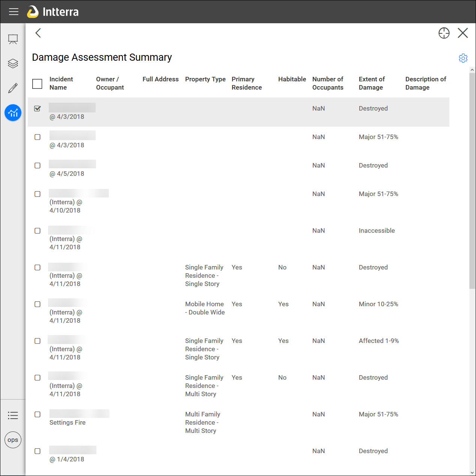The image size is (476, 476).
Task: Open the Damage Assessment settings gear
Action: click(x=463, y=58)
